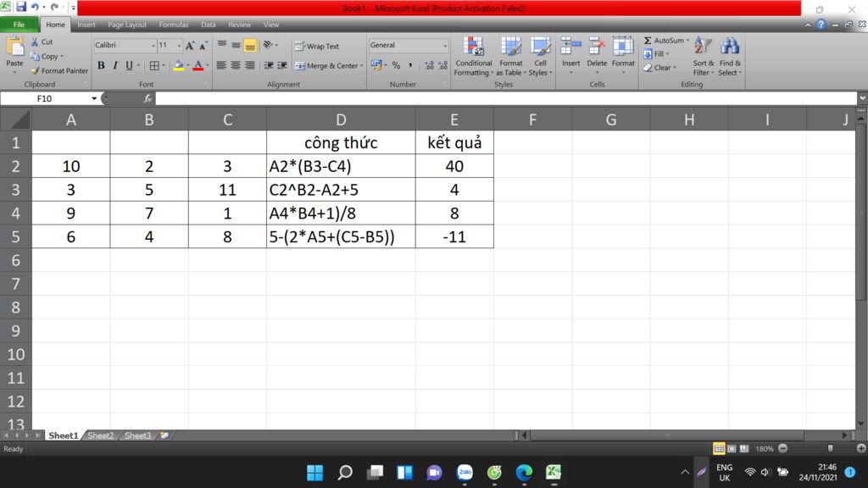Align text to top icon
This screenshot has width=868, height=488.
[x=222, y=45]
